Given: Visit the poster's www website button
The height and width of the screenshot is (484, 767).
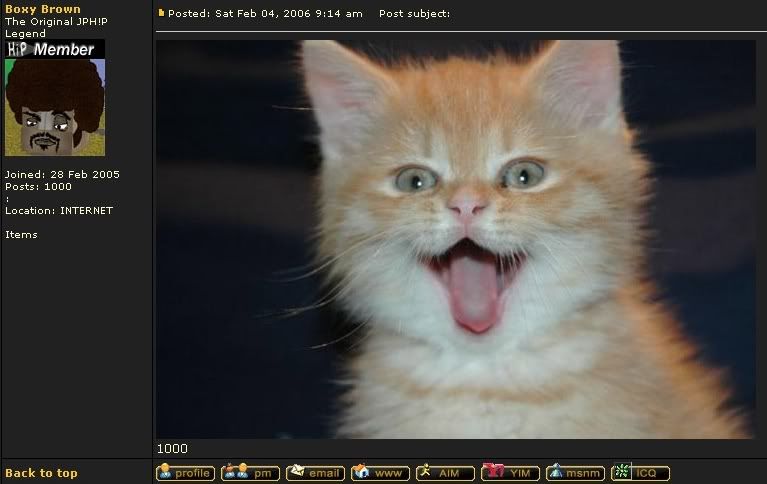Looking at the screenshot, I should (x=381, y=473).
